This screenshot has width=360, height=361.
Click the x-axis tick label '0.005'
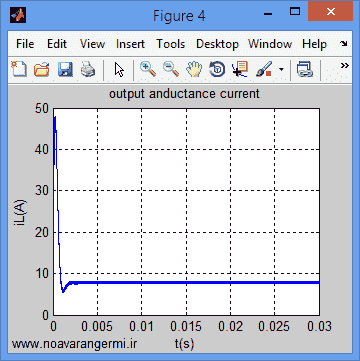coord(97,326)
